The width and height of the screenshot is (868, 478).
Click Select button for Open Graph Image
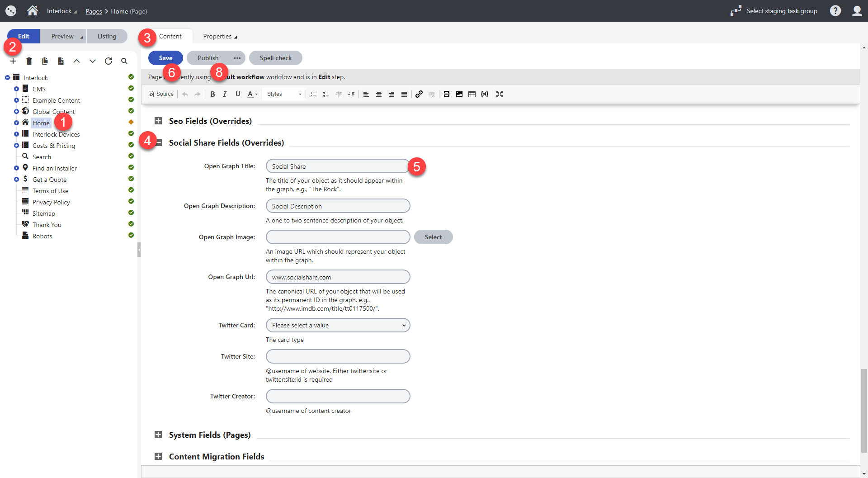coord(433,237)
